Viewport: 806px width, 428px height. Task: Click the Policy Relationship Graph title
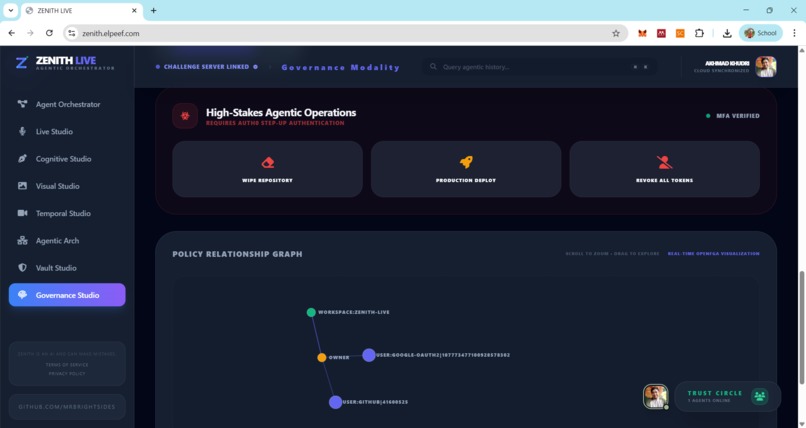pos(237,254)
